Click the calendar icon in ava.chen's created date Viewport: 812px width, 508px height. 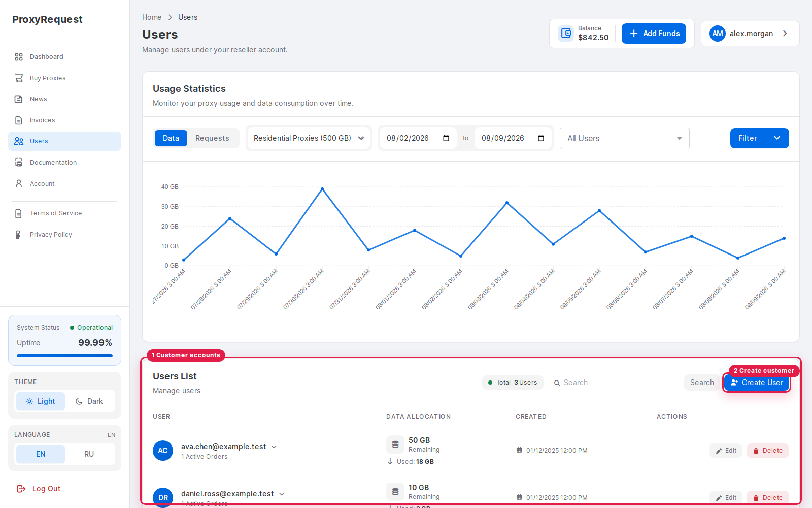pyautogui.click(x=519, y=451)
